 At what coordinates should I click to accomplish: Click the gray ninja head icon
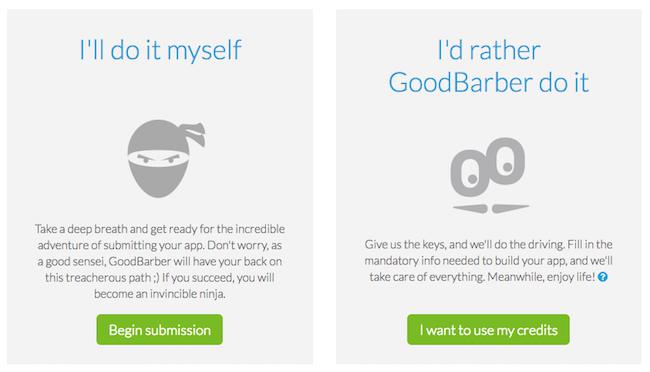(x=166, y=158)
